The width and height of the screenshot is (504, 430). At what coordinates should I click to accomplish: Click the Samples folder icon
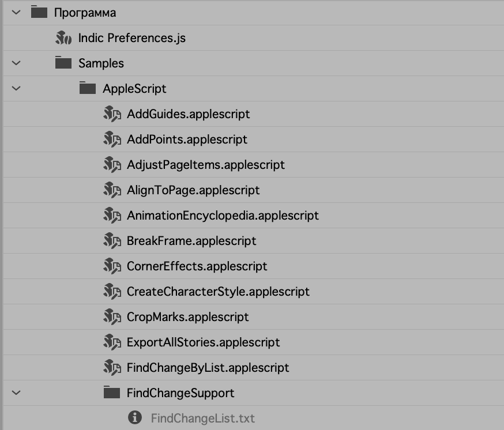(63, 63)
